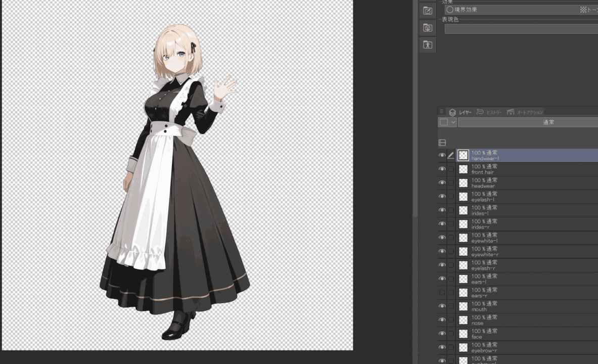
Task: Hide the face layer
Action: tap(442, 334)
